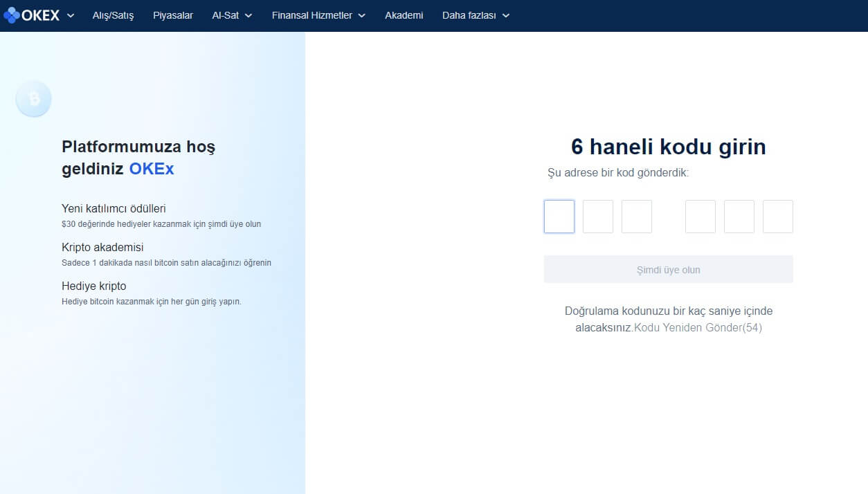Click the round Bitcoin coin icon
The height and width of the screenshot is (494, 868).
pos(33,99)
